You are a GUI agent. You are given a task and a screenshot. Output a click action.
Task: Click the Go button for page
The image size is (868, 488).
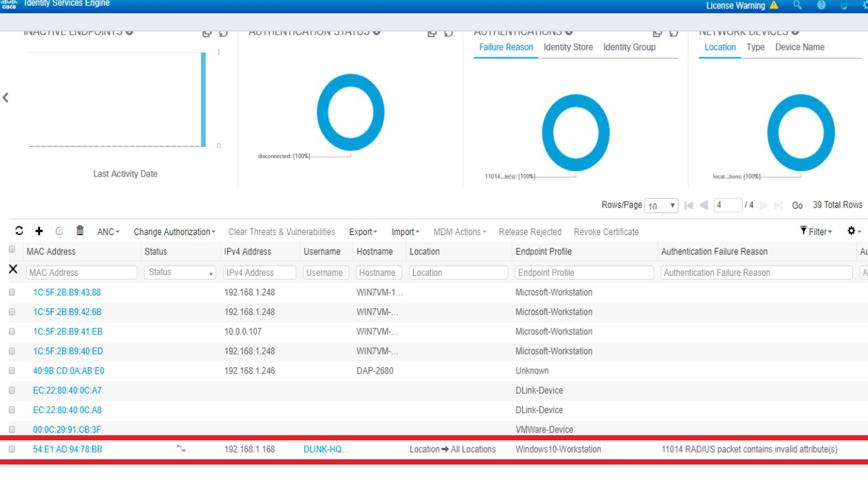[797, 205]
